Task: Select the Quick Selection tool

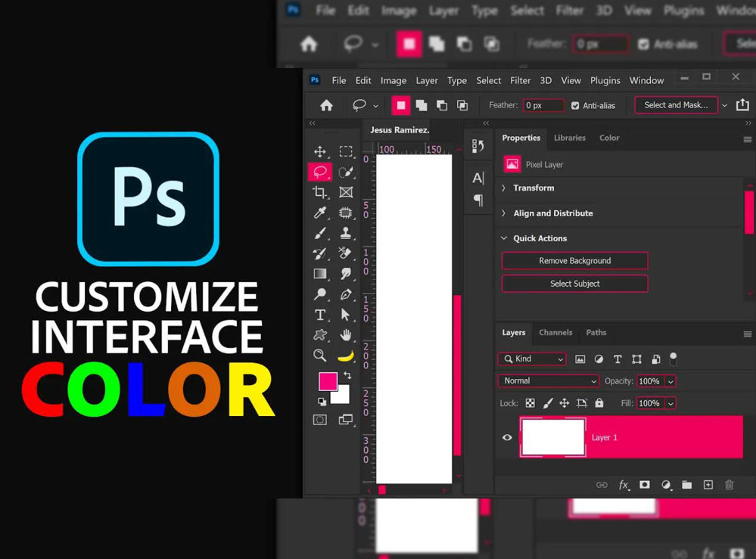Action: coord(346,172)
